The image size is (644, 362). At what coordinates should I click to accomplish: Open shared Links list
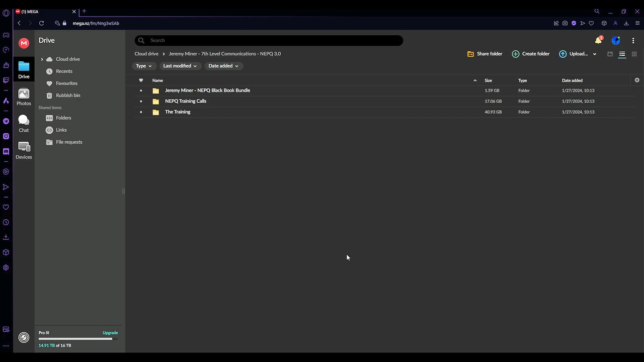61,130
